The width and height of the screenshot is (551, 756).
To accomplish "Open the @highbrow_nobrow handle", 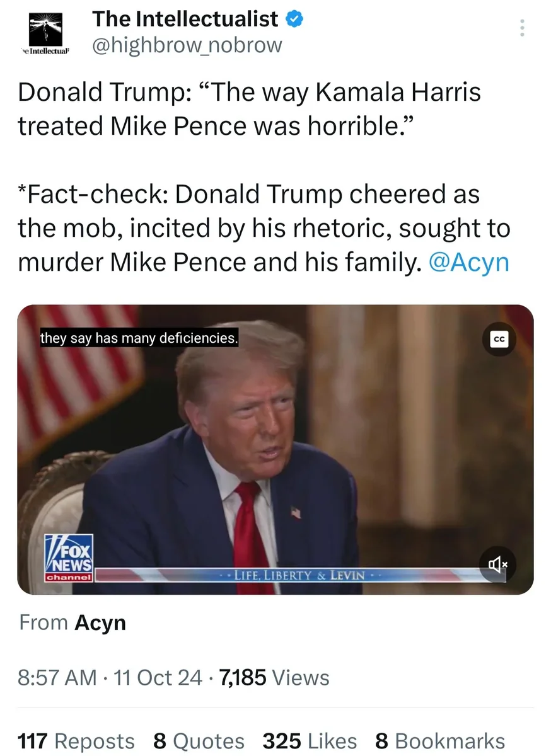I will coord(187,45).
